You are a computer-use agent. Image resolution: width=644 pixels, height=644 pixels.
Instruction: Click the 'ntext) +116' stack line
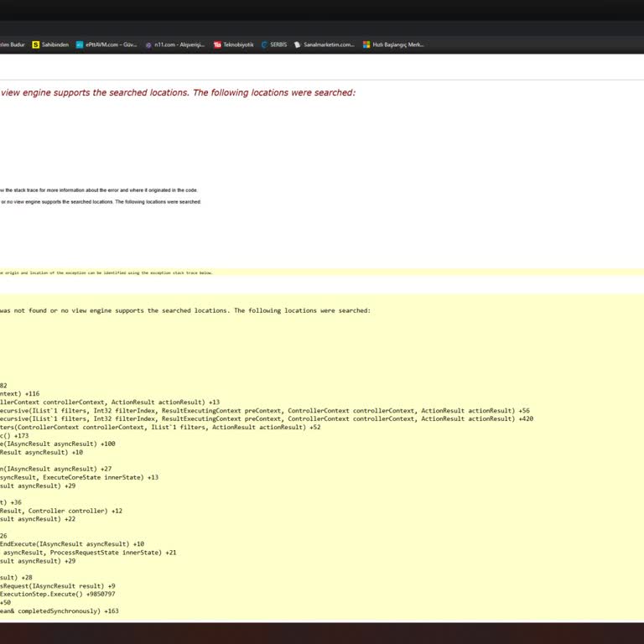click(x=20, y=393)
